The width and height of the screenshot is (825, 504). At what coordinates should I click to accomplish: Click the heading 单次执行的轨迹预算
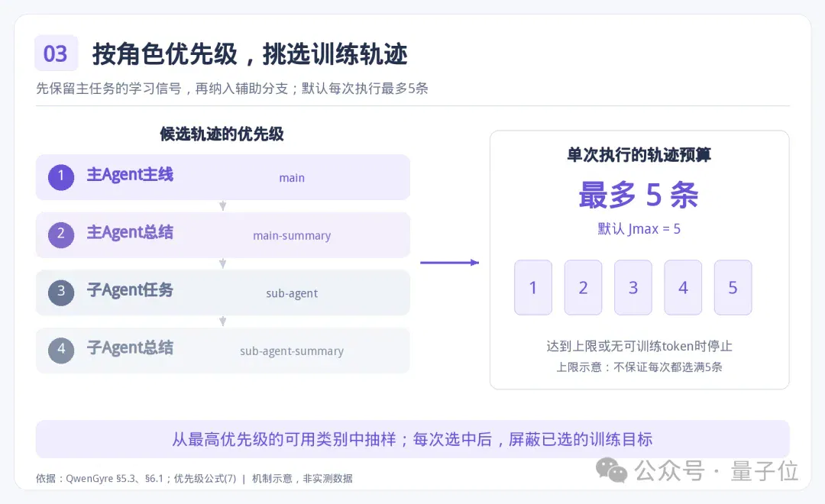coord(639,155)
